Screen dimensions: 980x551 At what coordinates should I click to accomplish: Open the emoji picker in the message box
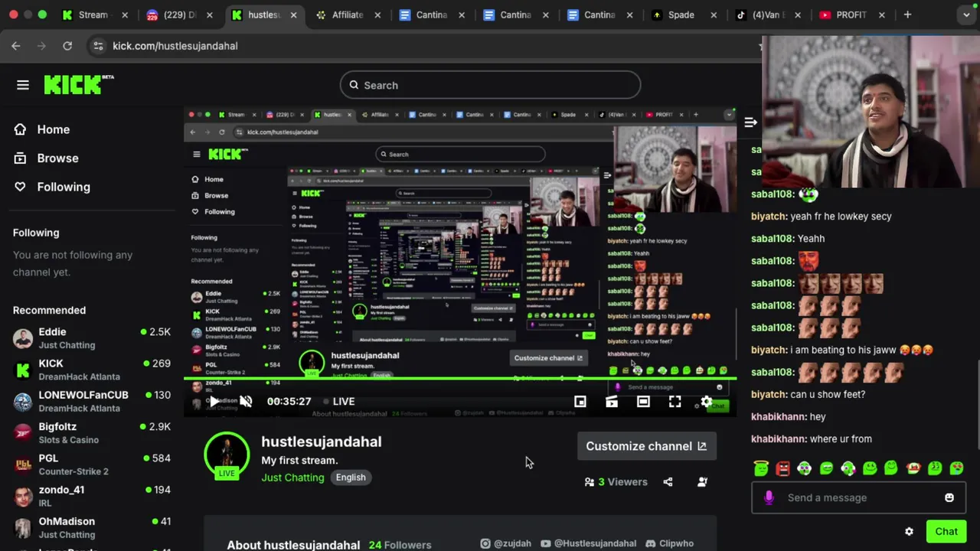949,497
